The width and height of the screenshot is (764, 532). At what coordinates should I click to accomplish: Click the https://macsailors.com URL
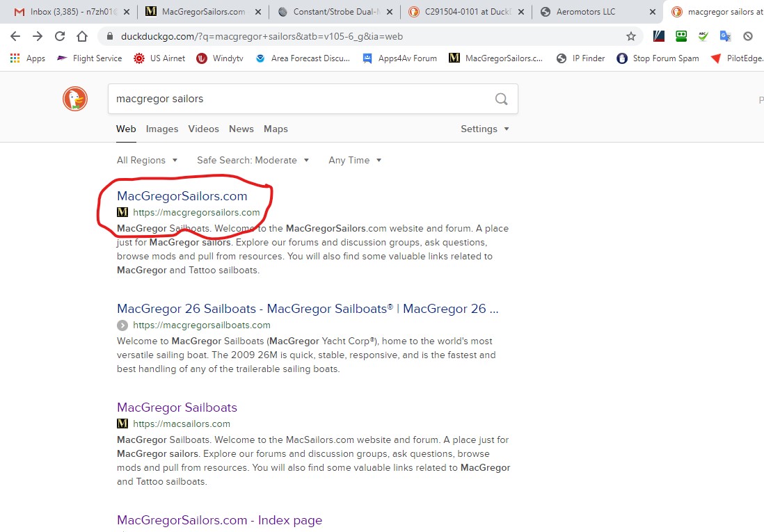coord(181,424)
